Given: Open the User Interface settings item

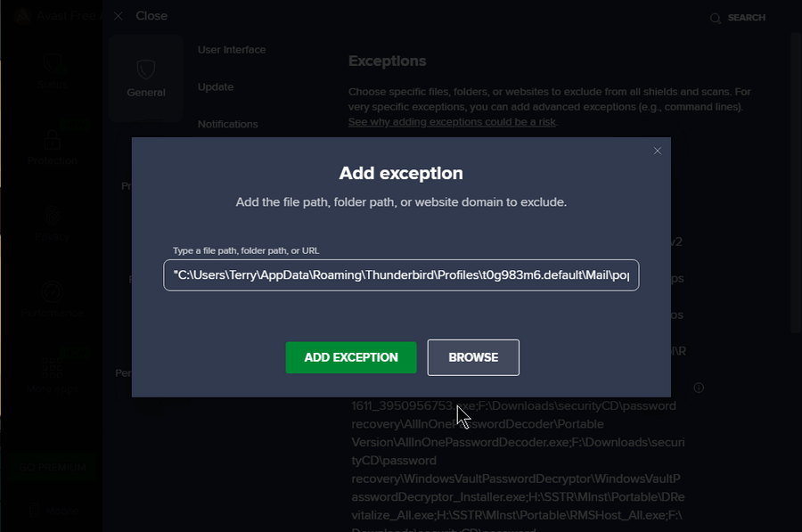Looking at the screenshot, I should click(x=232, y=50).
